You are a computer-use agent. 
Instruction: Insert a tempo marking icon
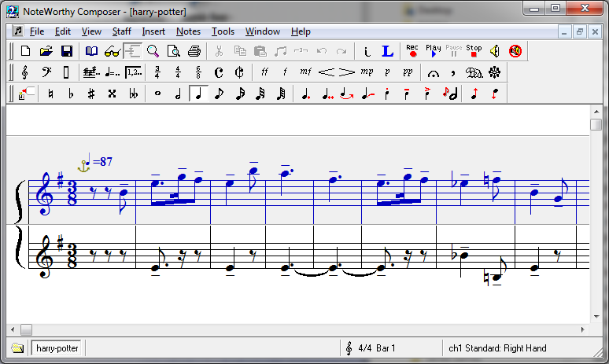tap(113, 72)
